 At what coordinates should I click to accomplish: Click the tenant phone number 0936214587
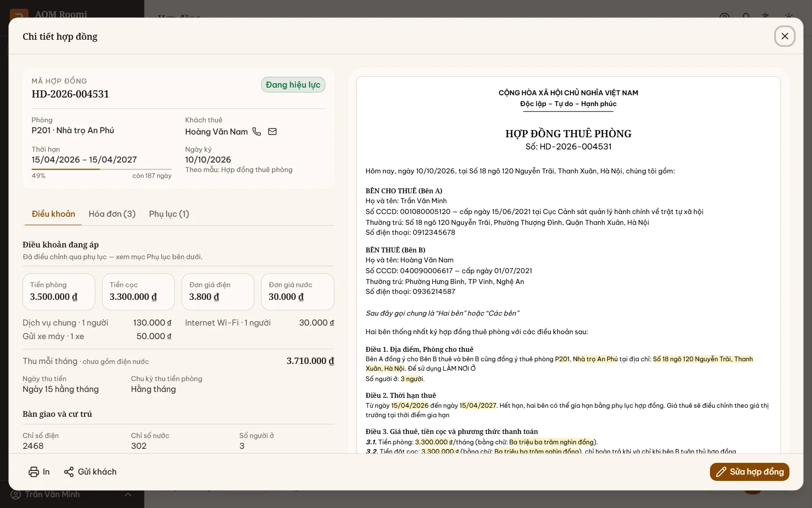[434, 292]
